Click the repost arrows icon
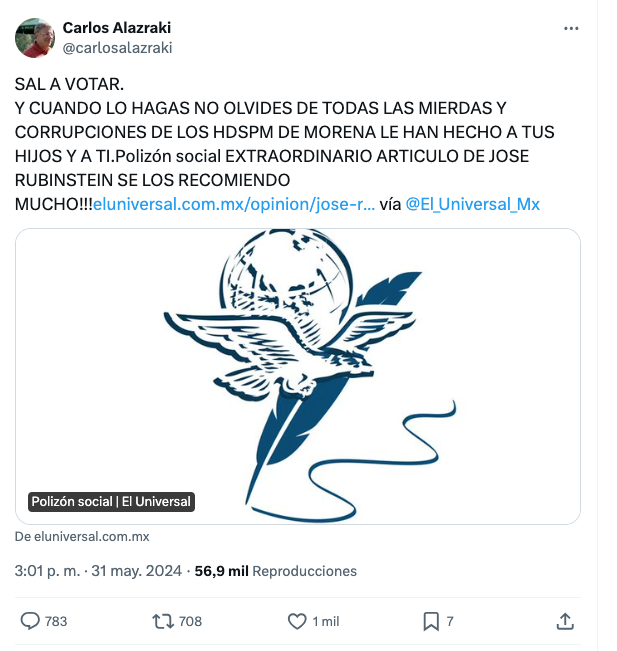This screenshot has width=617, height=651. [163, 621]
